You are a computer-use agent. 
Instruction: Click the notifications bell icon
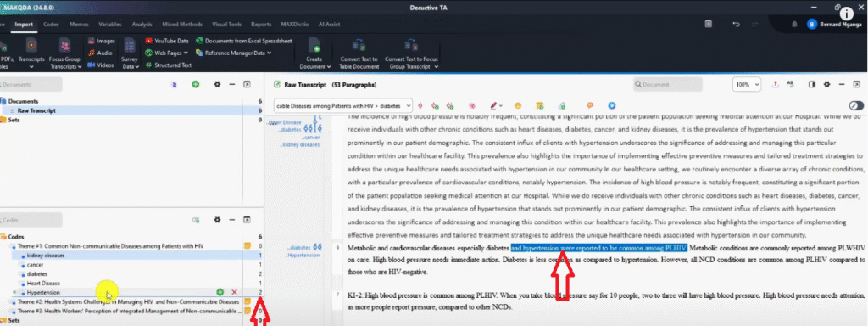[794, 25]
